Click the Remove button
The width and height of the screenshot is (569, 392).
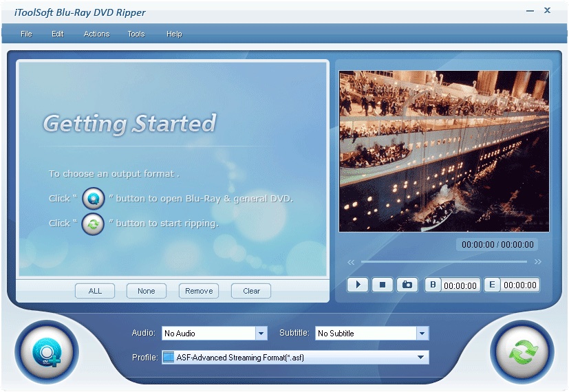tap(199, 291)
